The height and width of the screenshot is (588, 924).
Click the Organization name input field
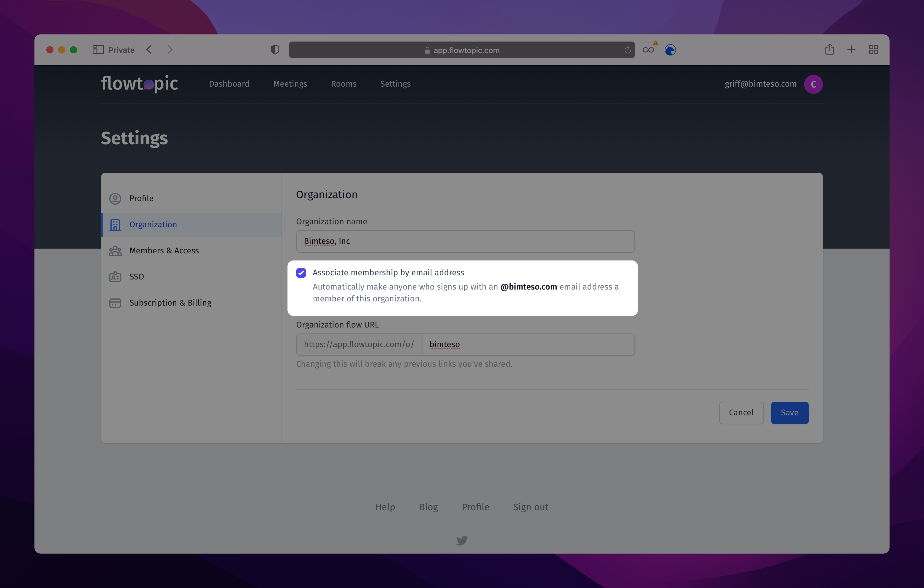pyautogui.click(x=465, y=241)
